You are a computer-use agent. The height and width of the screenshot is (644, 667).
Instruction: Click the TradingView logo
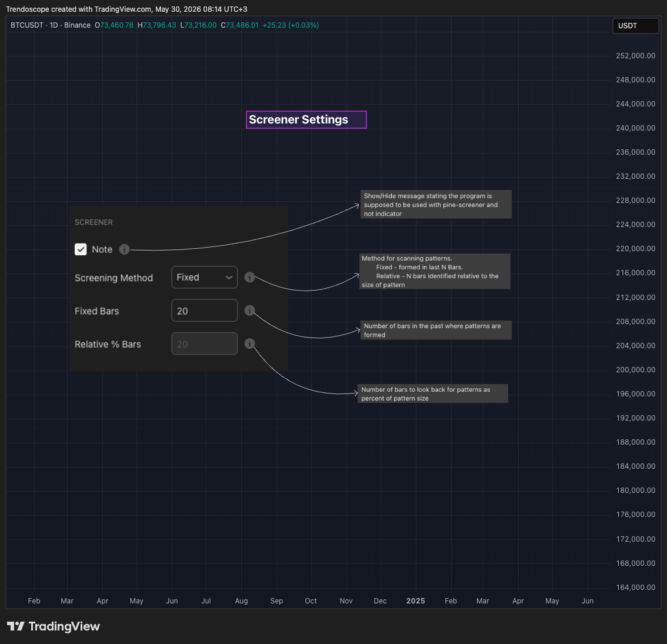coord(54,626)
